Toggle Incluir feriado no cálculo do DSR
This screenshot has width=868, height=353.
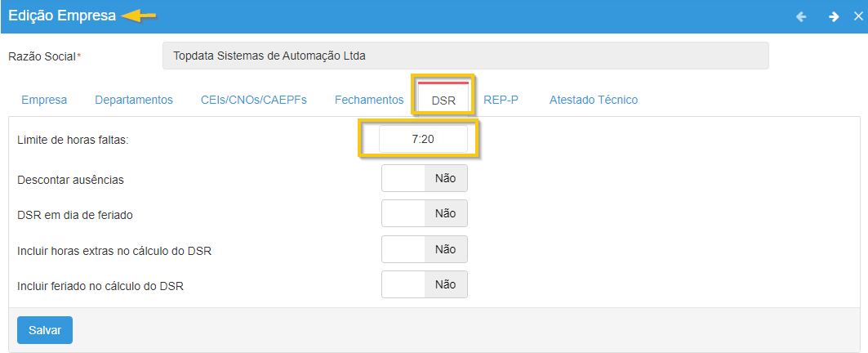(425, 284)
